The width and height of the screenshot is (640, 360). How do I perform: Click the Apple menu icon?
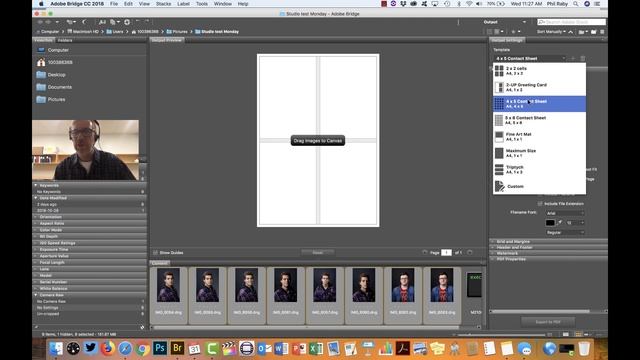41,4
